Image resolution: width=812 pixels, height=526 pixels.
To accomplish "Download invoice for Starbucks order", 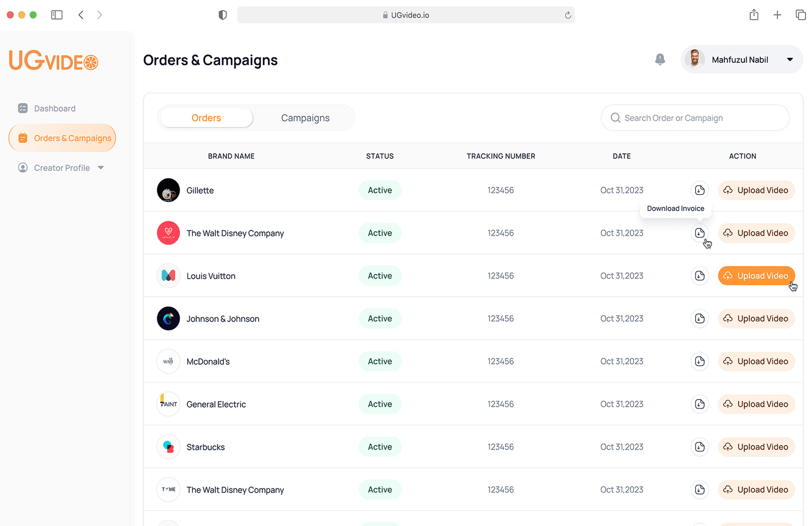I will coord(700,447).
